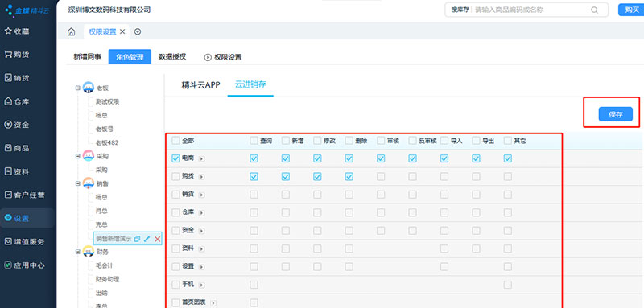Check the 购货 row checkbox
The width and height of the screenshot is (644, 308).
coord(176,176)
